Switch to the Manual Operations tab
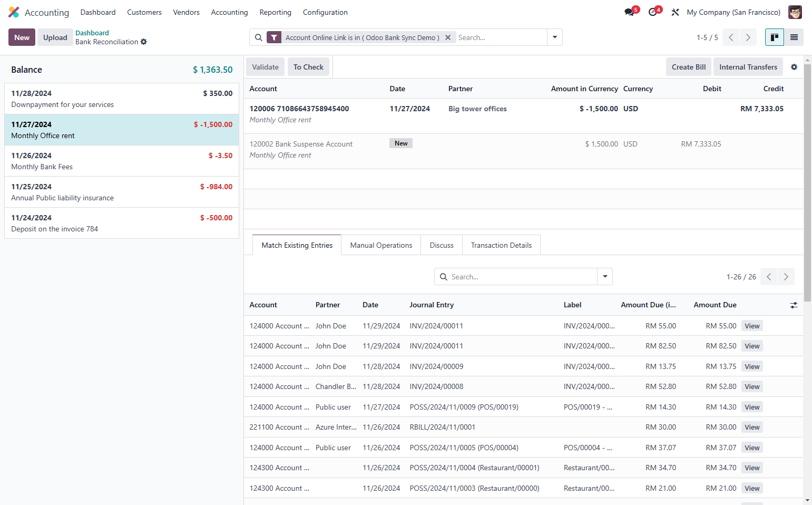This screenshot has height=505, width=812. point(381,245)
